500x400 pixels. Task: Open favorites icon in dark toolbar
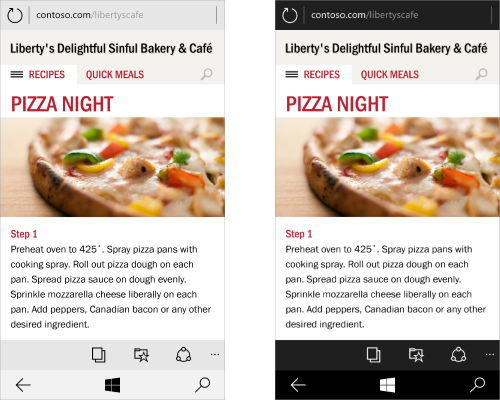(x=416, y=355)
